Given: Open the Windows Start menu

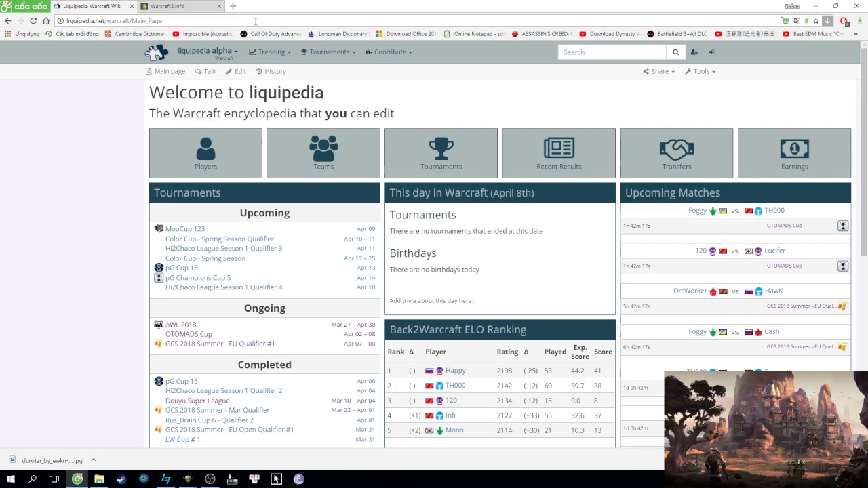Looking at the screenshot, I should [x=10, y=479].
